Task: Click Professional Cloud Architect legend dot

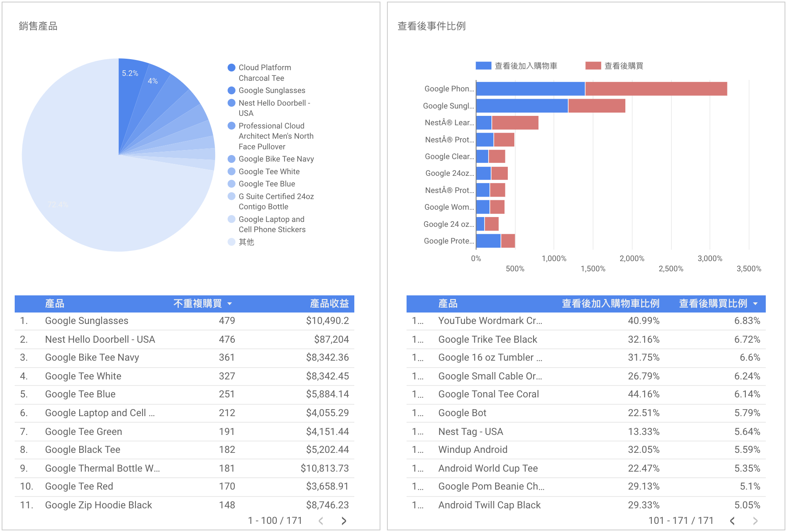Action: coord(231,126)
